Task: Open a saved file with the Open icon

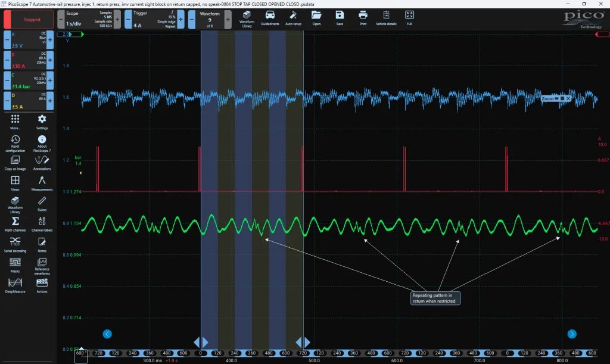Action: pyautogui.click(x=316, y=18)
